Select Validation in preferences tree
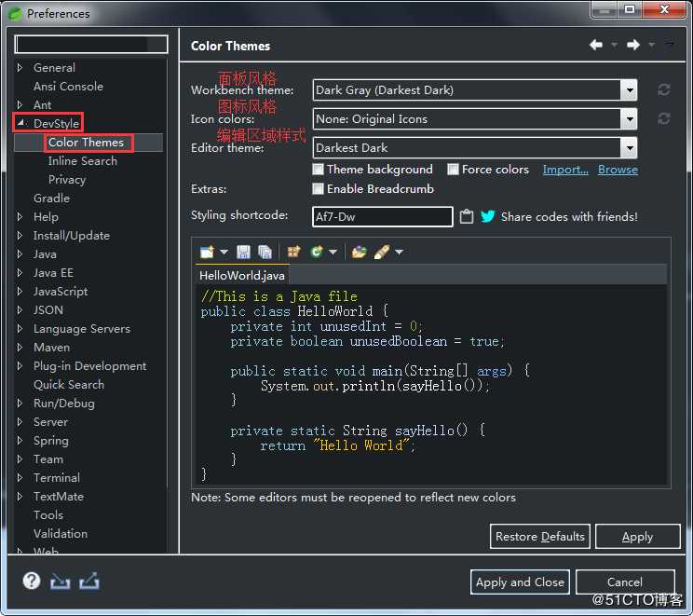 coord(61,534)
